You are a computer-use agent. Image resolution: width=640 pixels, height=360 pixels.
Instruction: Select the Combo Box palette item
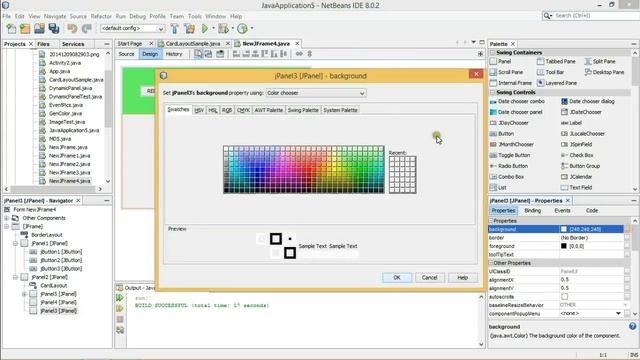pos(507,177)
